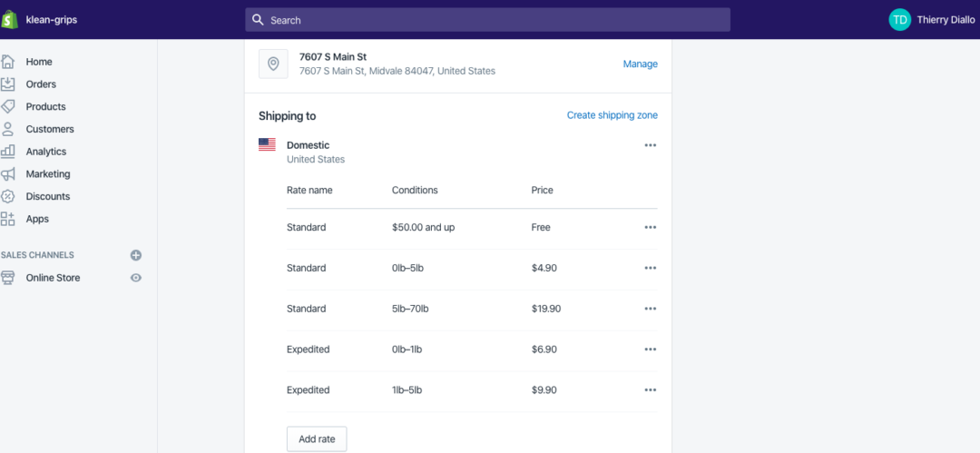Click the Shopify bag logo icon
980x453 pixels.
(x=9, y=19)
